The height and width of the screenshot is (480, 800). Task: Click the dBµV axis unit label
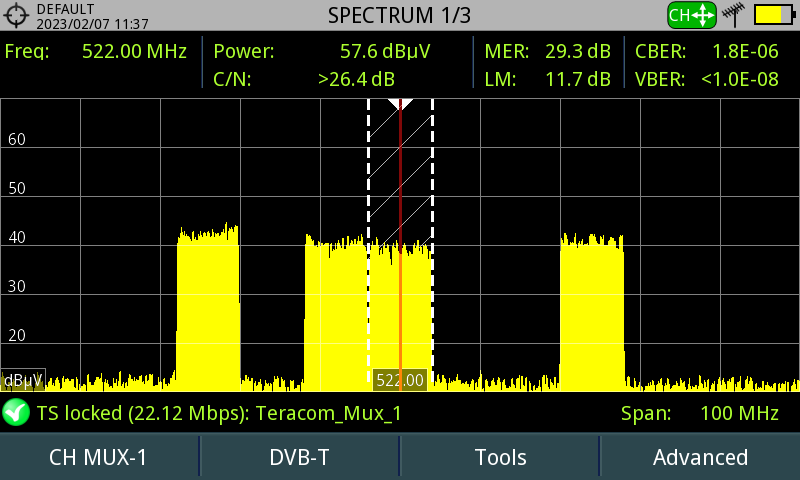tap(23, 380)
